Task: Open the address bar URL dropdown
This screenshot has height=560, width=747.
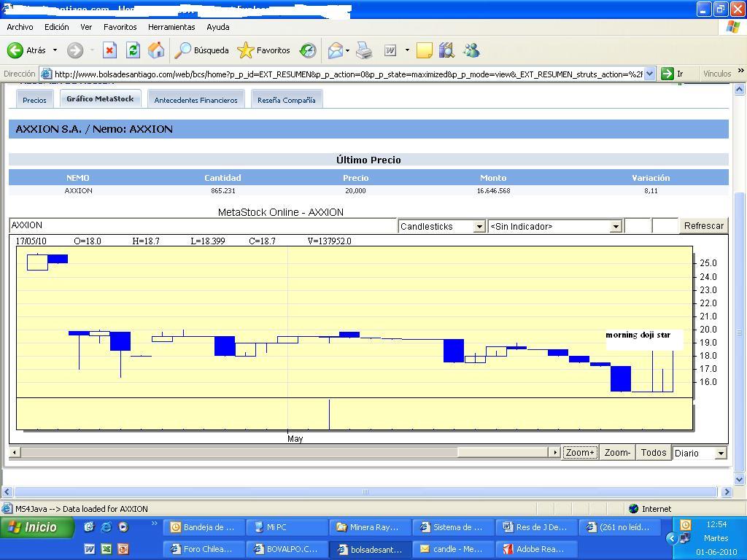Action: click(649, 74)
